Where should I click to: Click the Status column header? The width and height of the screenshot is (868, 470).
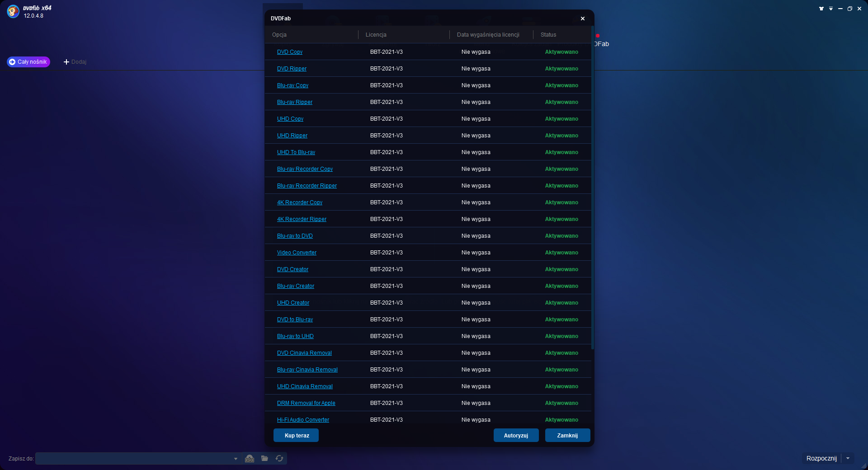coord(548,35)
